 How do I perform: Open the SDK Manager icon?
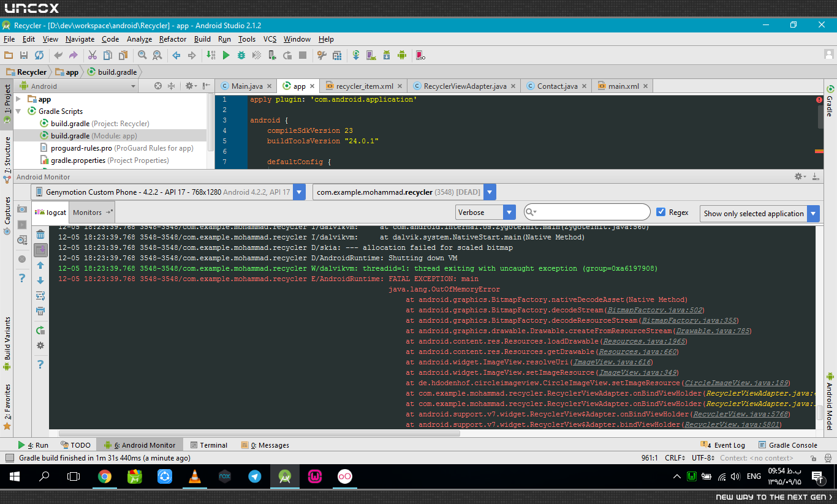[x=387, y=55]
